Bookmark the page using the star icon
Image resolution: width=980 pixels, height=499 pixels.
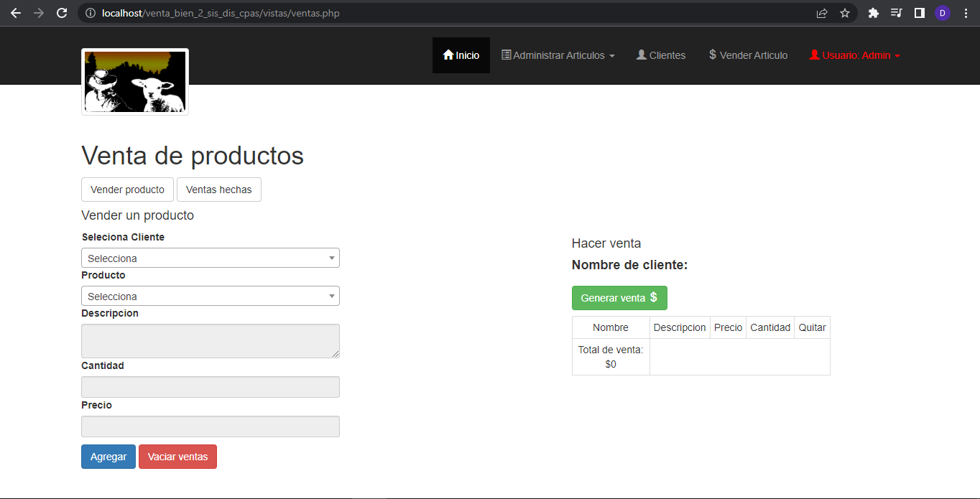pos(845,13)
